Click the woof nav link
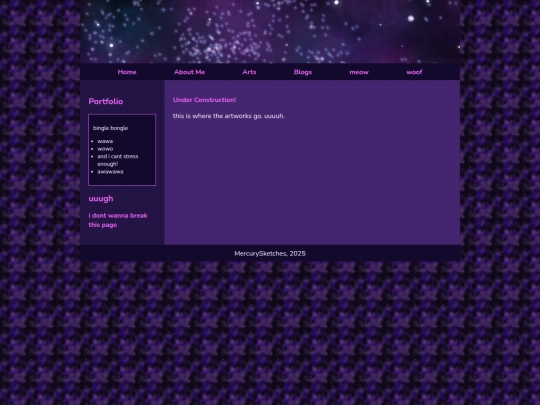 (x=414, y=72)
